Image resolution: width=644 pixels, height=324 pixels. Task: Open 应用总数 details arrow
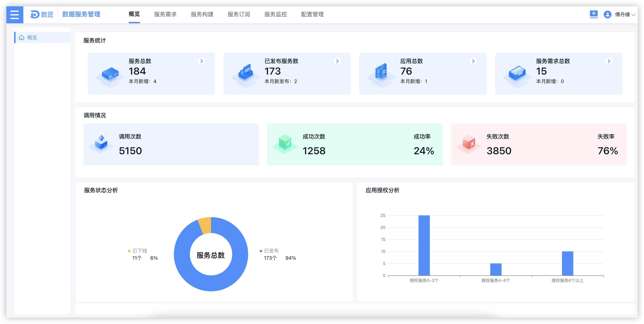tap(473, 61)
